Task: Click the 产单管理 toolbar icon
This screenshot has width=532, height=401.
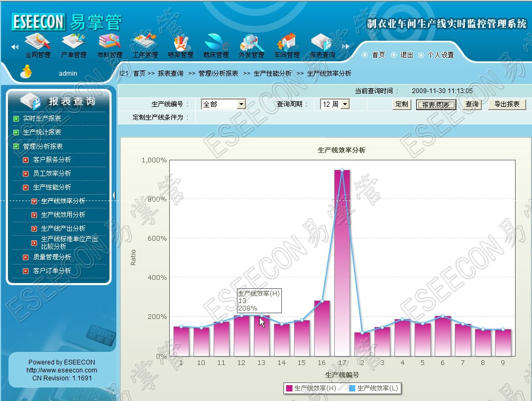Action: click(73, 42)
